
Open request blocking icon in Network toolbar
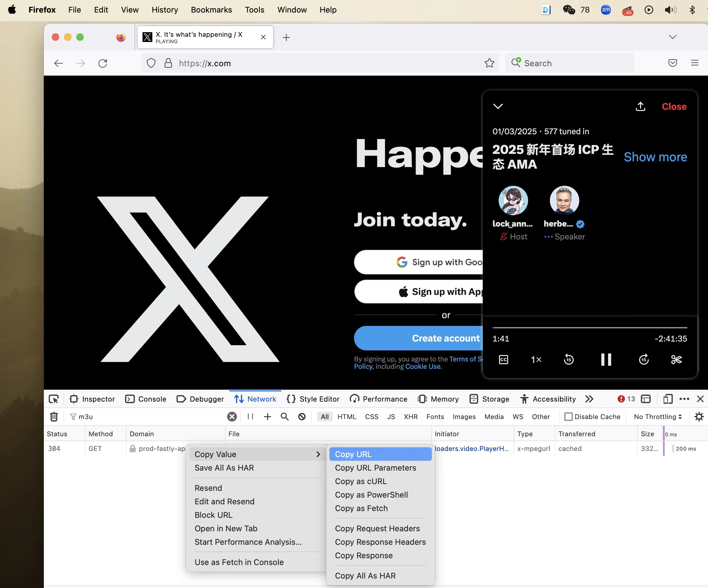click(302, 417)
